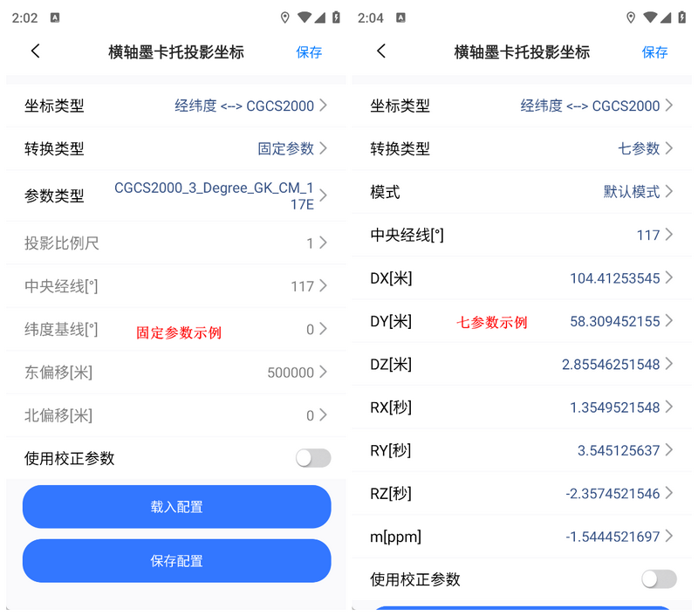Tap chevron beside 东偏移 500000 value
Image resolution: width=698 pixels, height=616 pixels.
323,372
